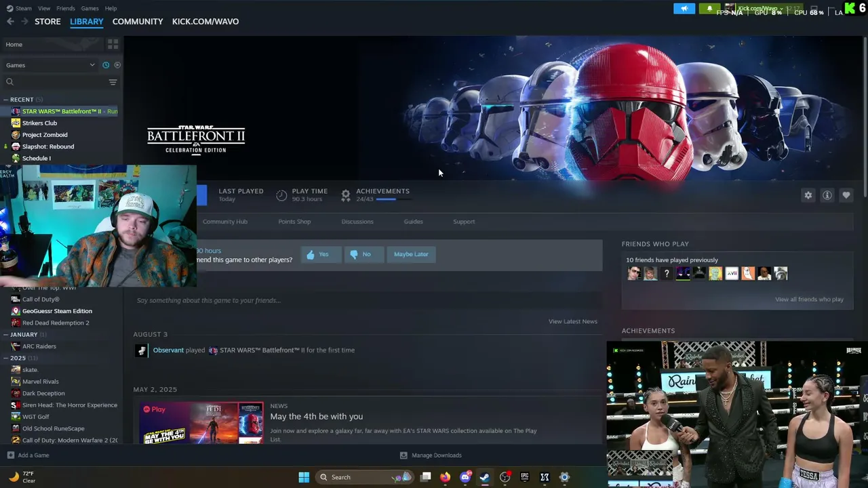868x488 pixels.
Task: Click the Strikers Club game icon
Action: click(16, 123)
